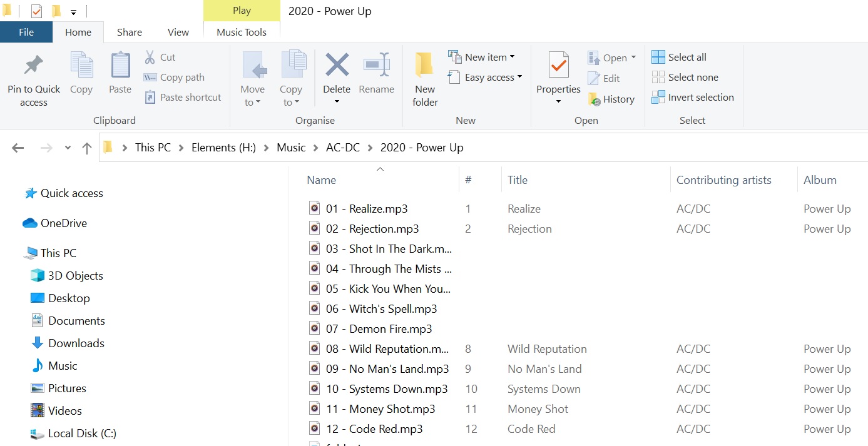This screenshot has width=868, height=446.
Task: Go to AC-DC in address breadcrumb
Action: (x=344, y=148)
